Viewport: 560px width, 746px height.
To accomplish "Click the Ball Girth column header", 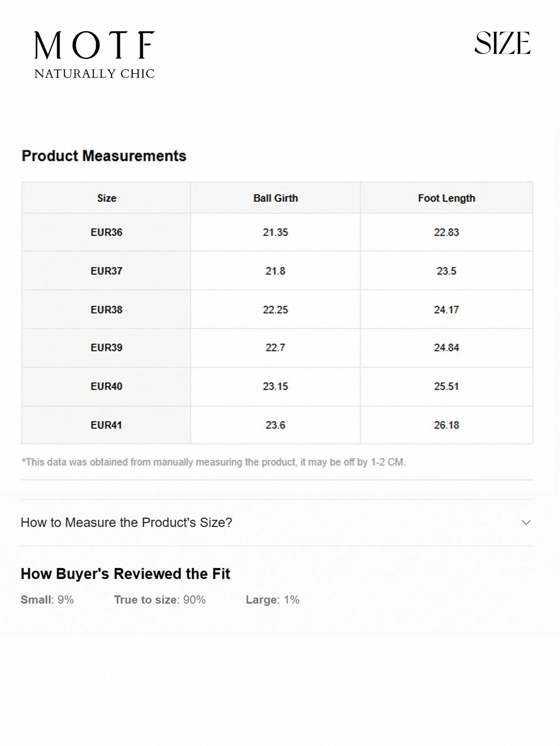I will [x=275, y=198].
